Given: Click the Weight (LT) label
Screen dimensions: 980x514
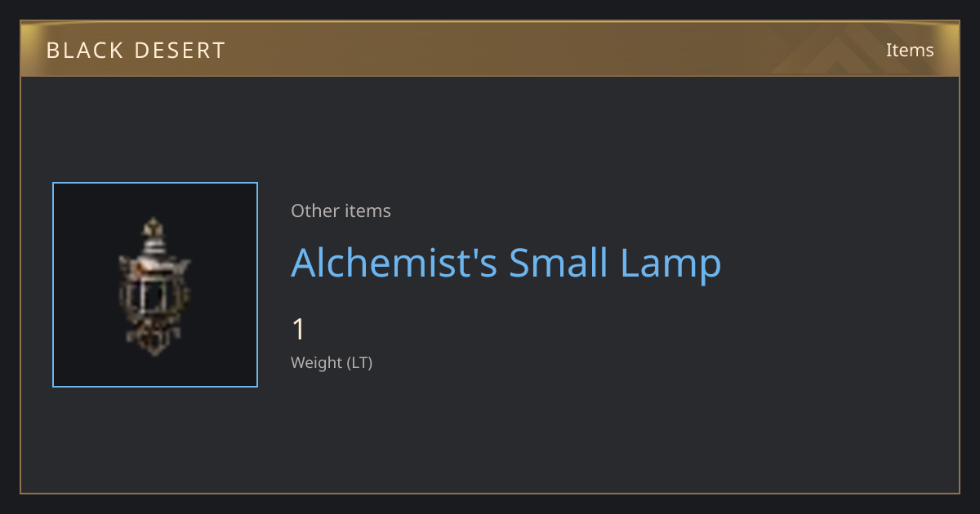Looking at the screenshot, I should [332, 363].
